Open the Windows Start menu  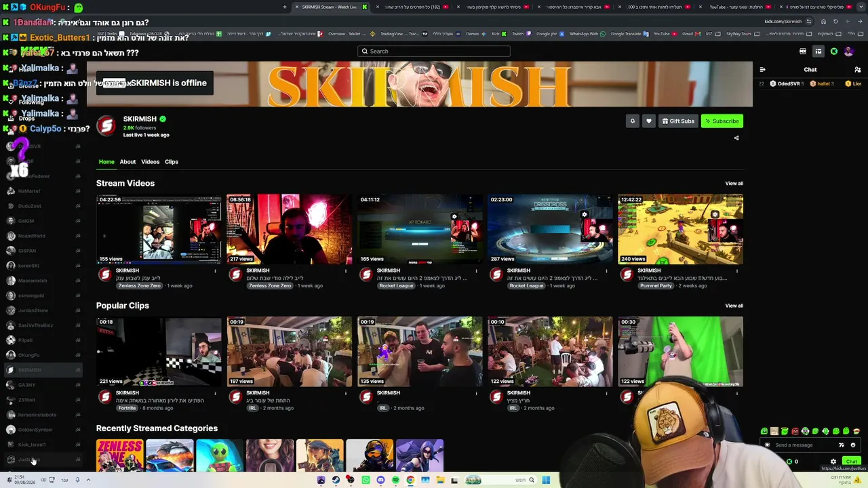point(545,481)
